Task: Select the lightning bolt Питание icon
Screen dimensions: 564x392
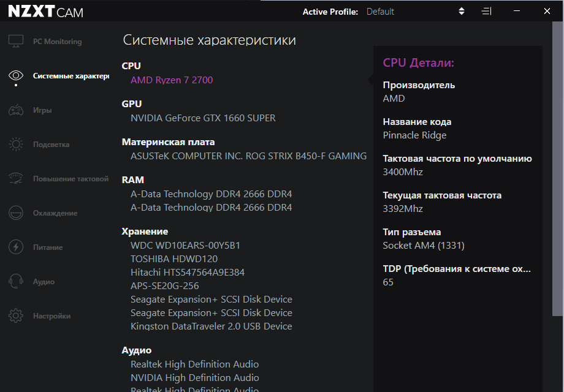Action: [x=16, y=247]
